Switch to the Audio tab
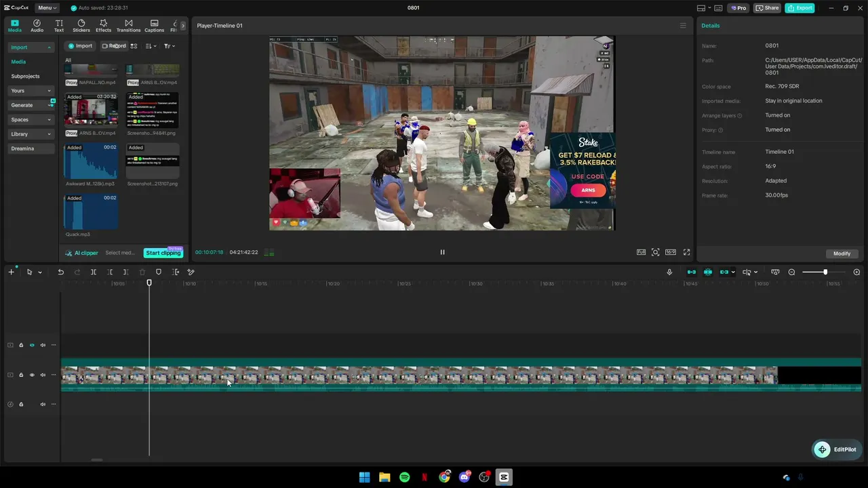Viewport: 868px width, 488px height. pos(37,26)
